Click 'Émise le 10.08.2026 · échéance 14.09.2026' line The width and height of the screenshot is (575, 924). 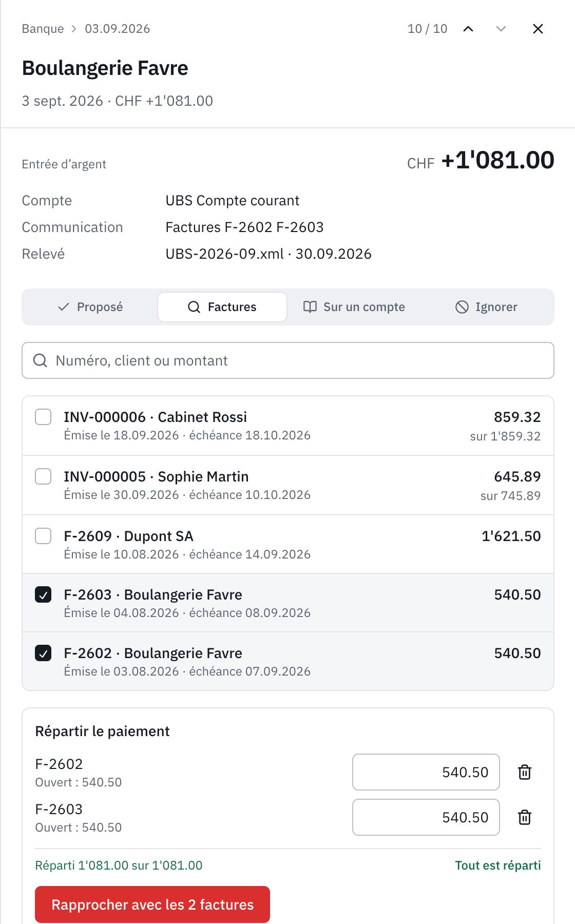(187, 554)
